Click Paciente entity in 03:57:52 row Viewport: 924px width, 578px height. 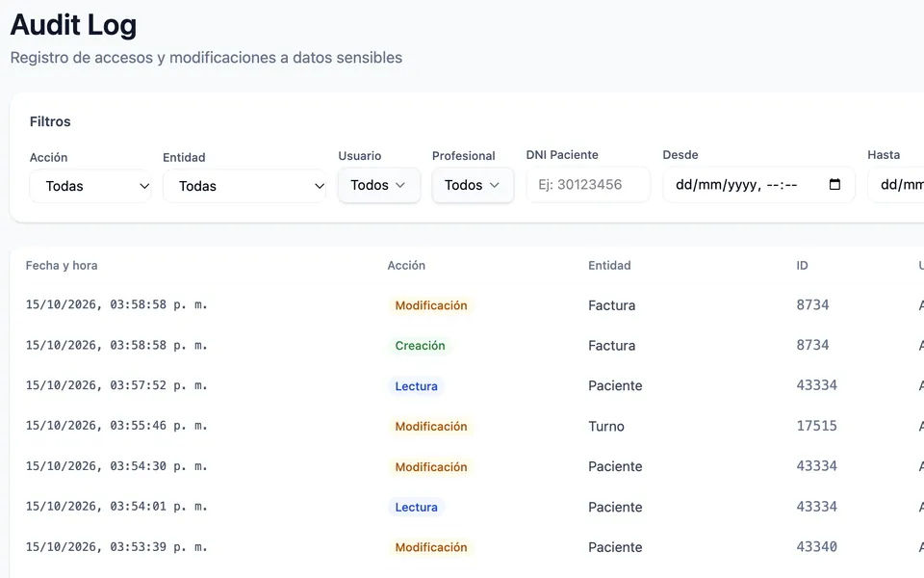point(615,385)
